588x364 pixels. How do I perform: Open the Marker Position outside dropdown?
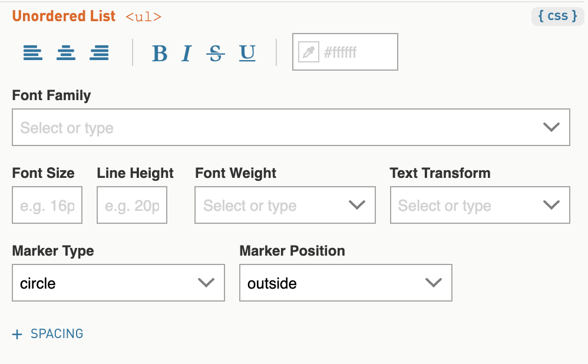[346, 283]
